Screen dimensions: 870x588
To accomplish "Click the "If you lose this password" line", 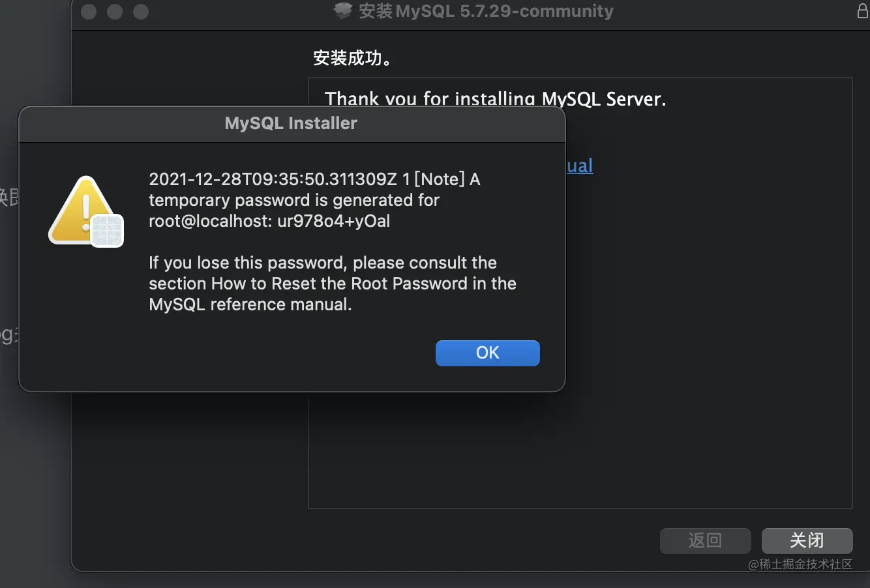I will click(x=322, y=263).
